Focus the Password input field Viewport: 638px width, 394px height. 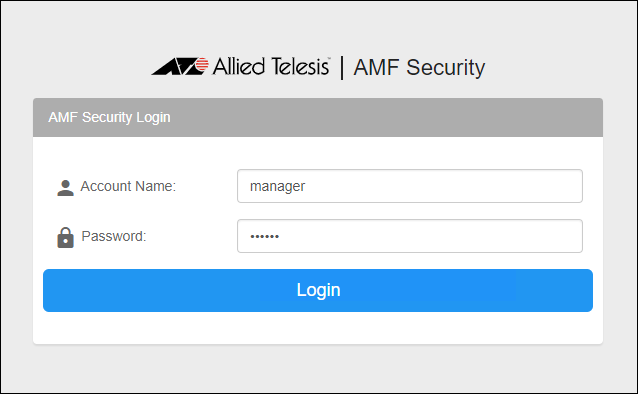[x=410, y=236]
